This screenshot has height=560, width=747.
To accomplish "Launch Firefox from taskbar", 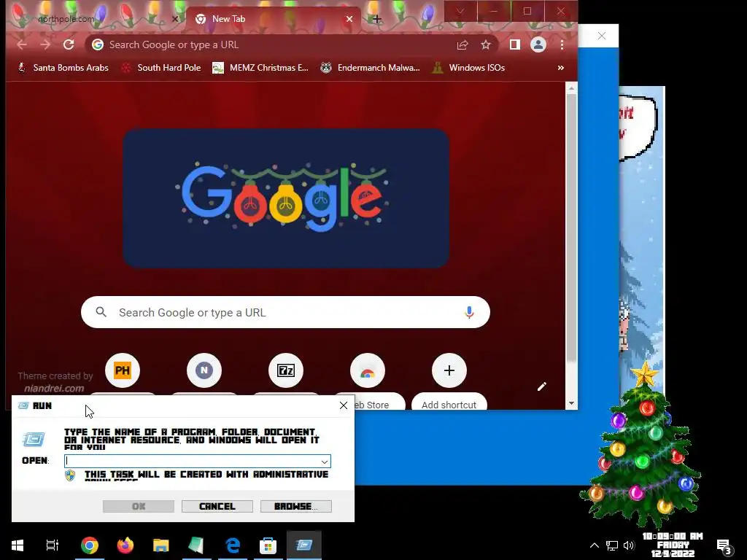I will coord(125,545).
